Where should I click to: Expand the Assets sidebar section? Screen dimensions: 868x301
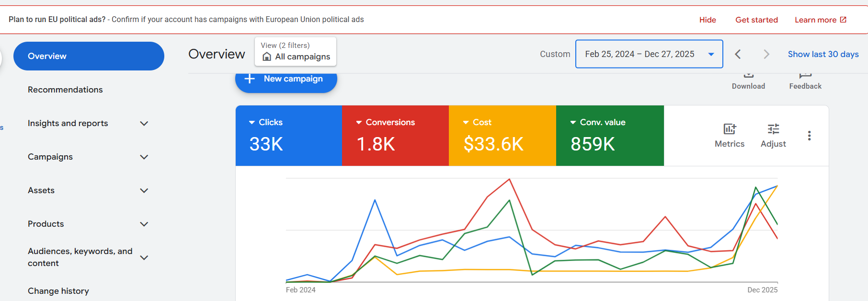(x=144, y=191)
